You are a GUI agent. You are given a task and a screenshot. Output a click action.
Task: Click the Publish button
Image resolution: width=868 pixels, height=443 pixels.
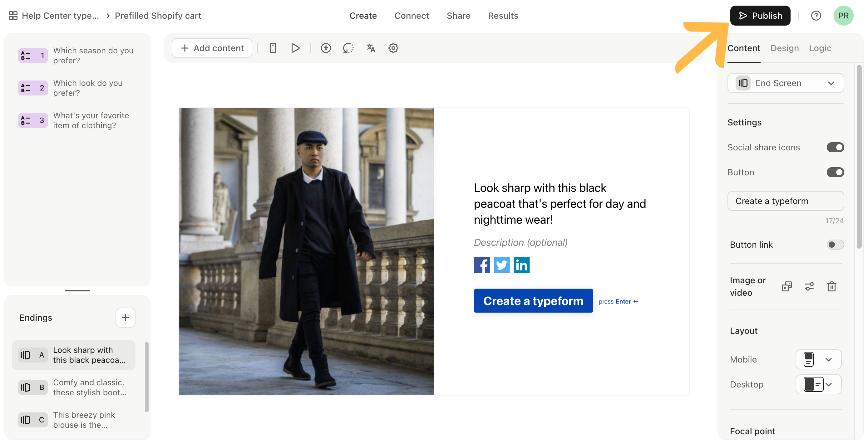tap(760, 16)
